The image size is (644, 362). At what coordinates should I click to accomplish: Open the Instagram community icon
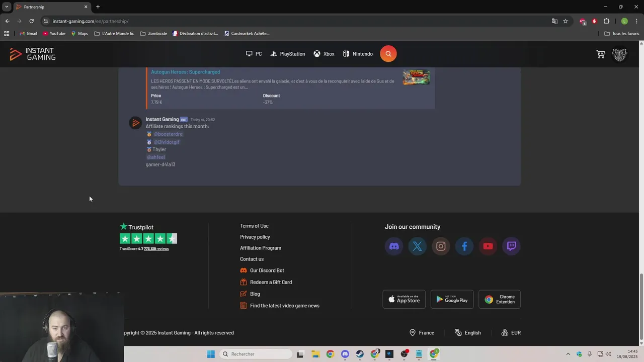coord(441,246)
